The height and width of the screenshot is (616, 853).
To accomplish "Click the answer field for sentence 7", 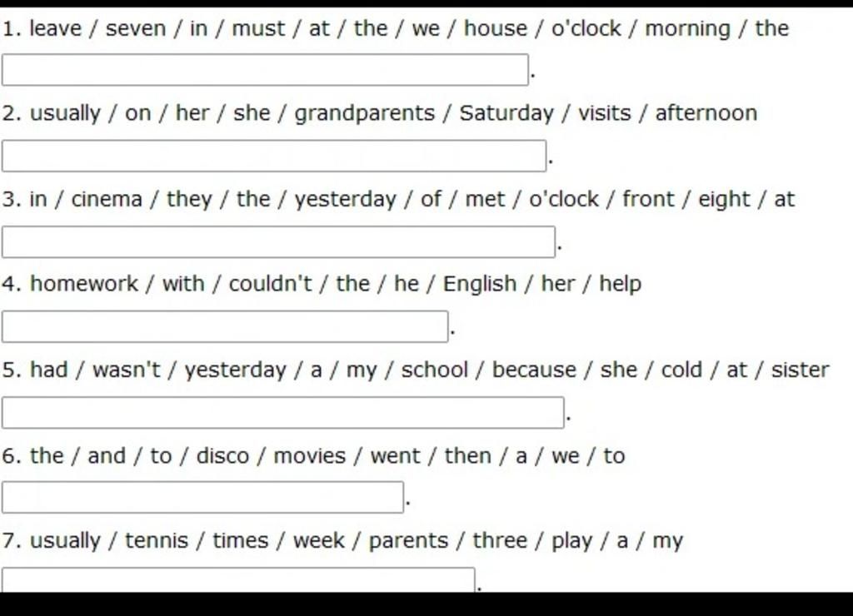I will (238, 580).
